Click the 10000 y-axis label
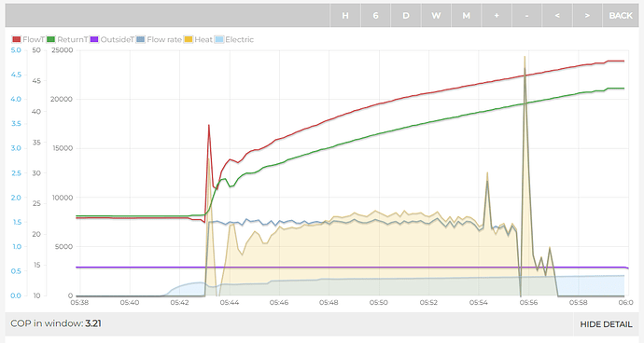The width and height of the screenshot is (644, 343). 63,198
